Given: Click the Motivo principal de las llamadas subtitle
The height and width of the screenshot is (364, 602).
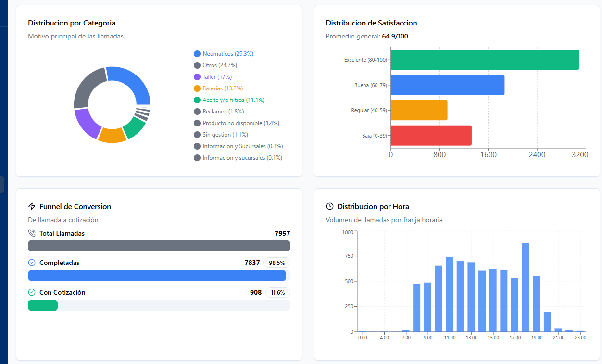Looking at the screenshot, I should click(75, 36).
